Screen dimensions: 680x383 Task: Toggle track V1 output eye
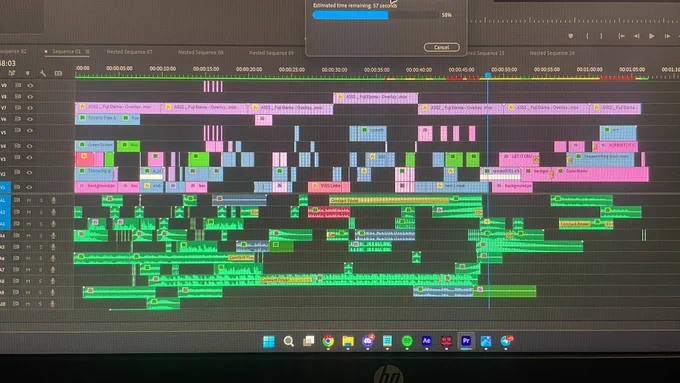click(30, 187)
